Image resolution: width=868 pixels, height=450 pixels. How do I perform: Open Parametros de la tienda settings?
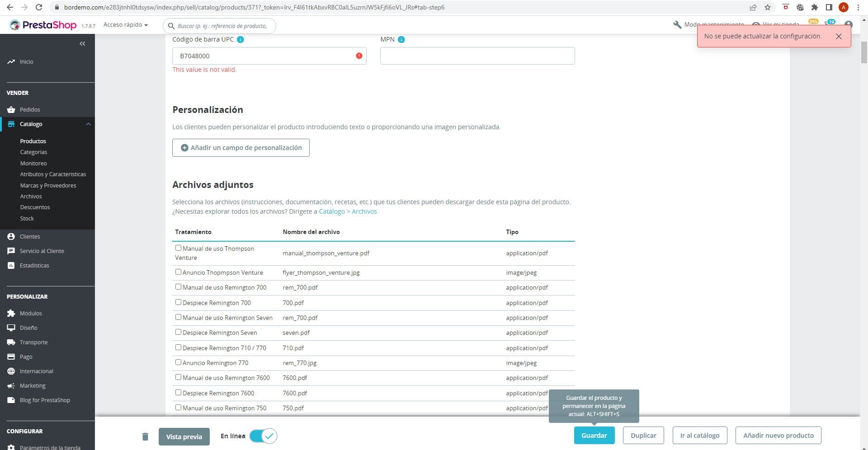(50, 447)
